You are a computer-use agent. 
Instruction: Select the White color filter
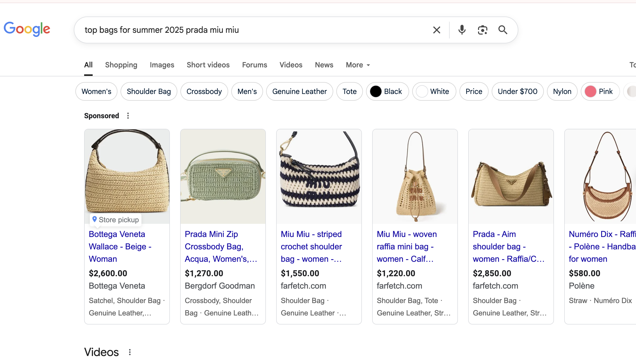[x=434, y=91]
